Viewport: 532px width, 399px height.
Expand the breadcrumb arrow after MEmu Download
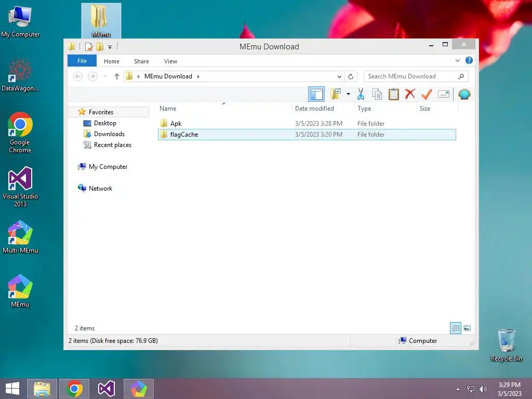(198, 76)
